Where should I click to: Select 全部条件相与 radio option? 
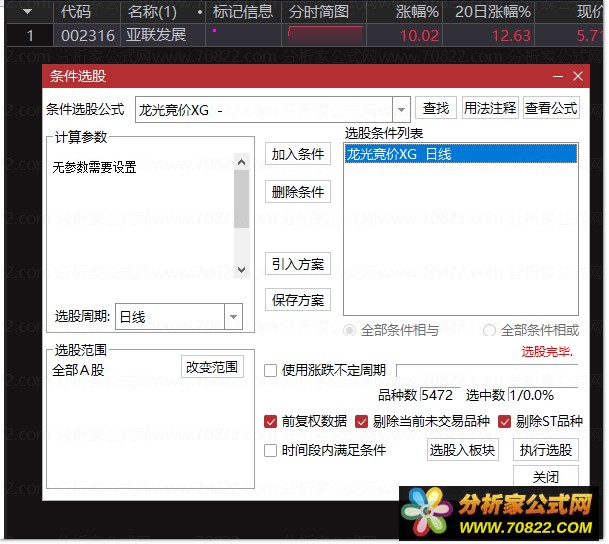392,330
